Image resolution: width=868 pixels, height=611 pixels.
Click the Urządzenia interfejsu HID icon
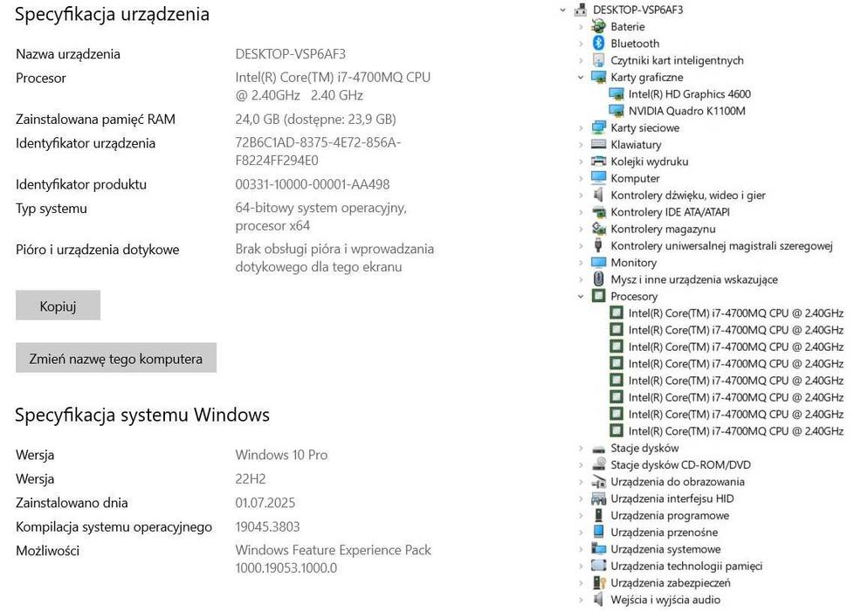(x=598, y=498)
